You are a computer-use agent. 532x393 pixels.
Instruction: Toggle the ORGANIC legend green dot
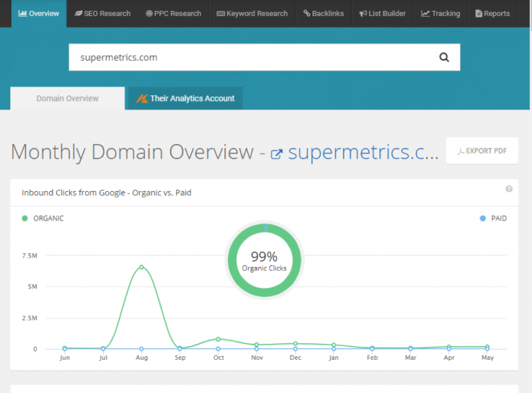click(25, 218)
